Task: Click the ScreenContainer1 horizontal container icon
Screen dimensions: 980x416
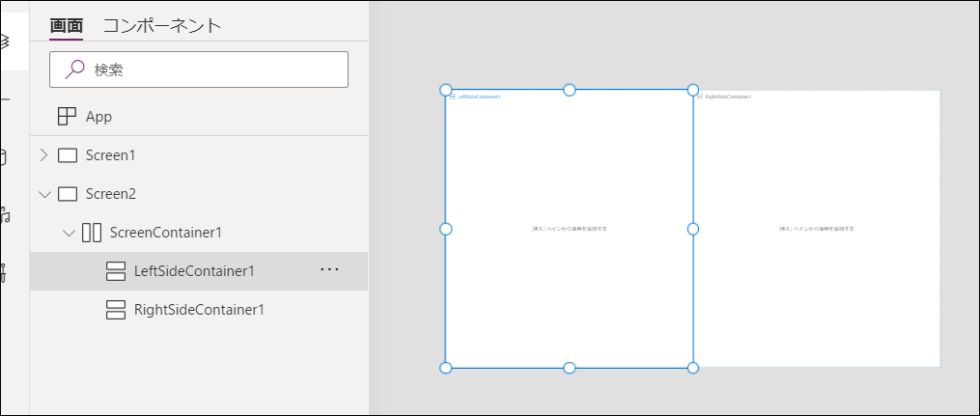Action: [92, 233]
